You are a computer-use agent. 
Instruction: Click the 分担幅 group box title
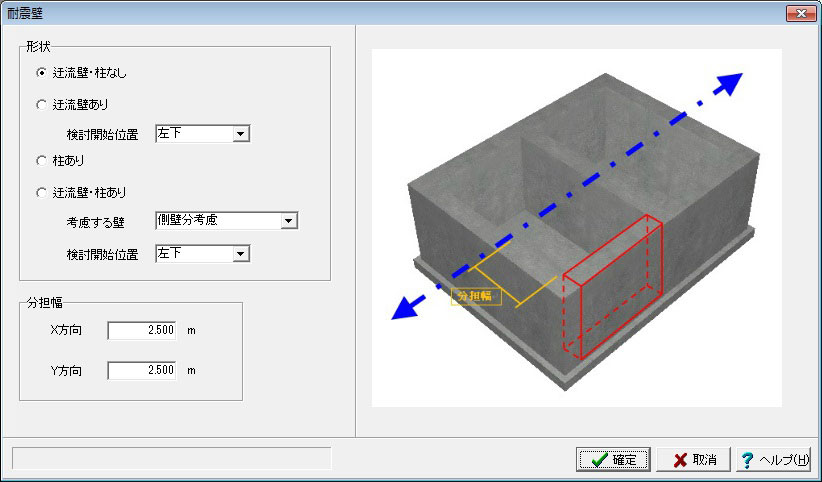45,303
